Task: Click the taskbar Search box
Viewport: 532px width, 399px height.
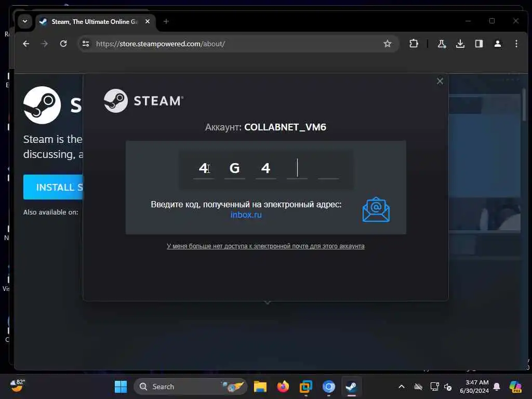Action: click(191, 387)
